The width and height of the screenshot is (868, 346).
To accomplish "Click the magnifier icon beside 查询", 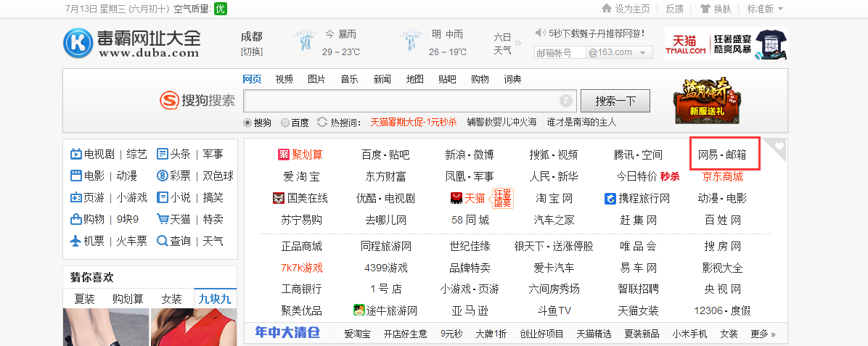I will [x=162, y=241].
